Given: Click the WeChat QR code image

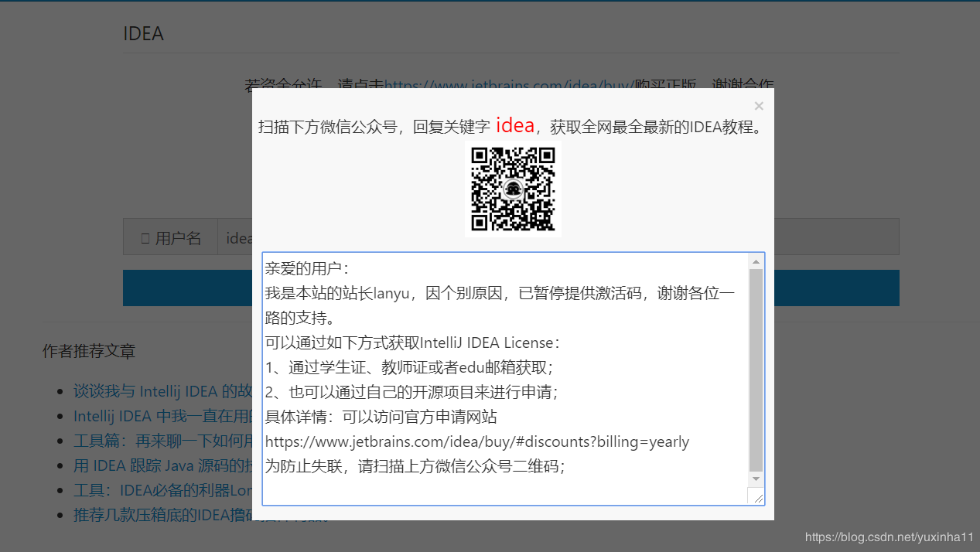Looking at the screenshot, I should [513, 189].
